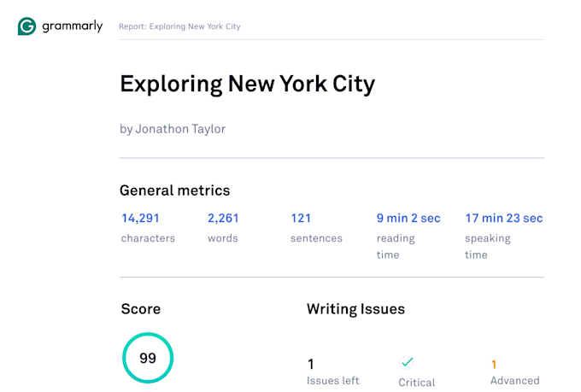The image size is (581, 392).
Task: Click the 17 min 23 sec value
Action: point(504,219)
